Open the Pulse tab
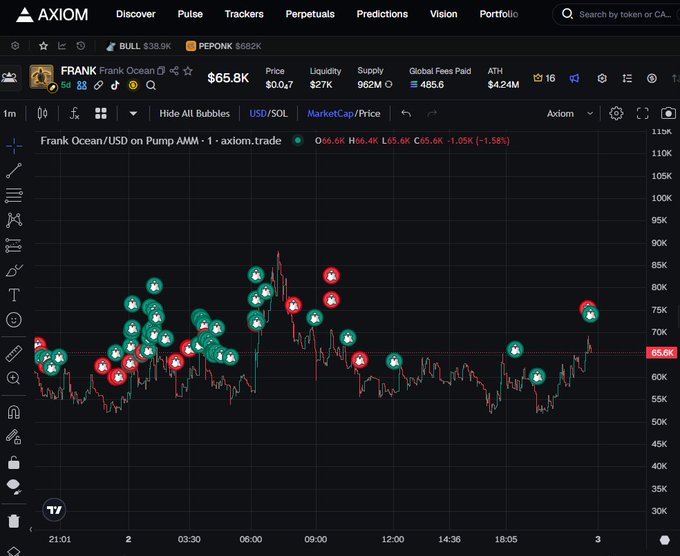 pyautogui.click(x=190, y=14)
